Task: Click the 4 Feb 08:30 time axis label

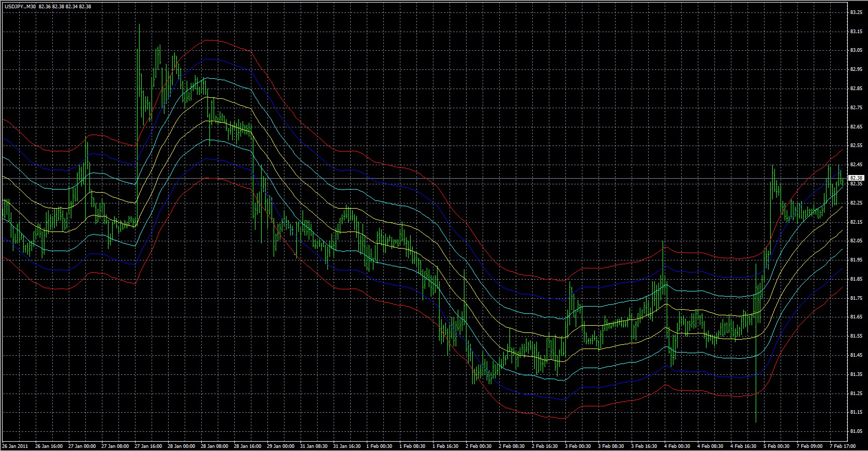Action: coord(710,446)
